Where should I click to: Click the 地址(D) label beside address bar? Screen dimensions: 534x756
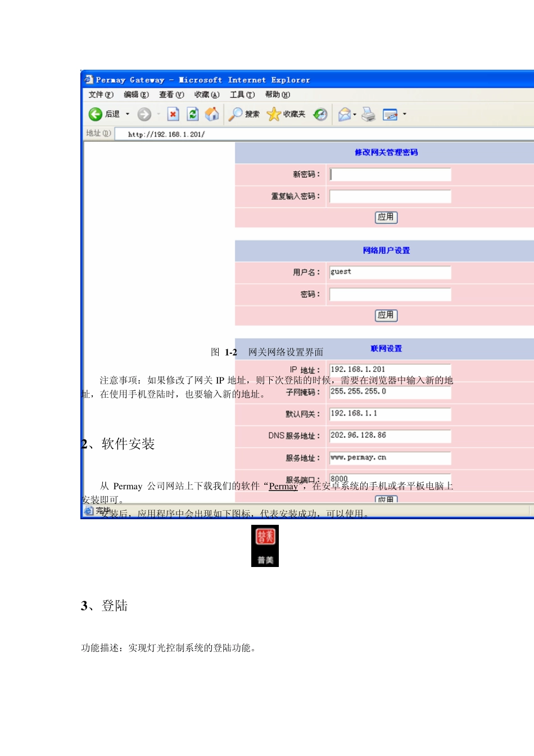pos(98,133)
